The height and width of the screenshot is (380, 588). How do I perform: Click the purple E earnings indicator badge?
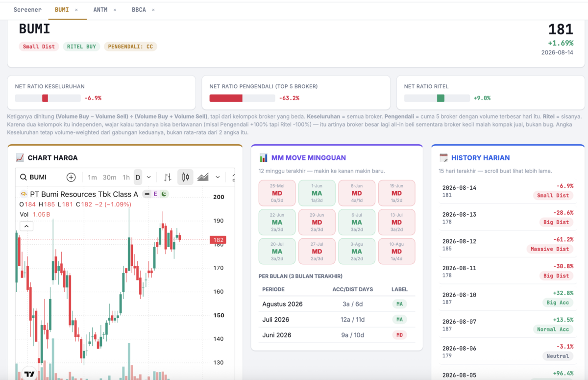point(156,194)
